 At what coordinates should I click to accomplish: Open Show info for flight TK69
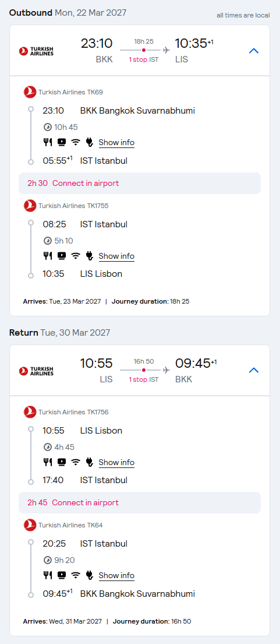(x=116, y=143)
